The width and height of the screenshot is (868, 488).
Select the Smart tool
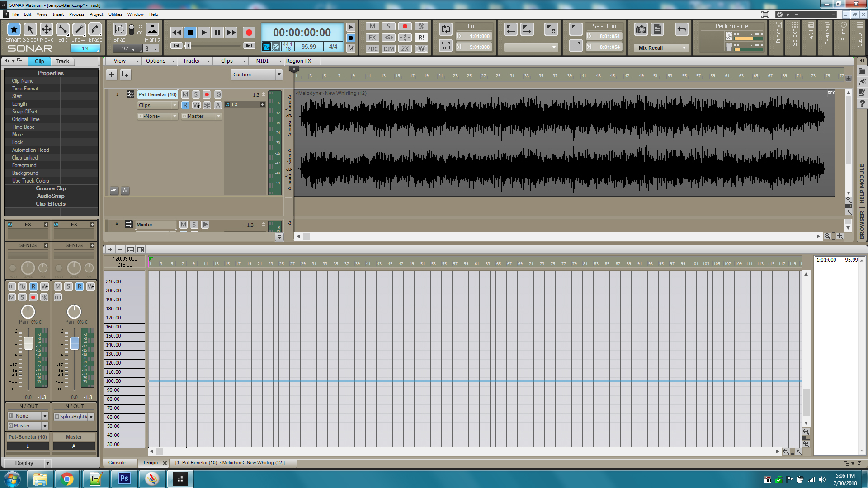click(14, 30)
